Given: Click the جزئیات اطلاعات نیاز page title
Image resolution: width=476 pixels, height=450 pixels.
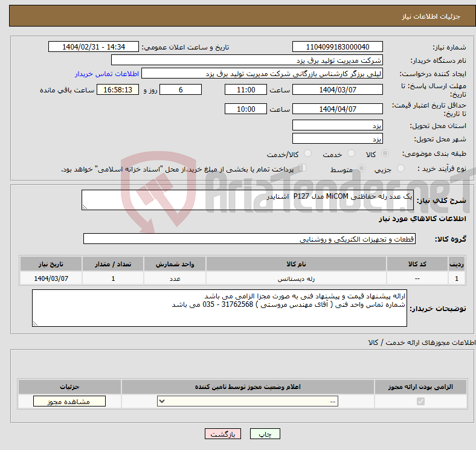Looking at the screenshot, I should tap(431, 16).
